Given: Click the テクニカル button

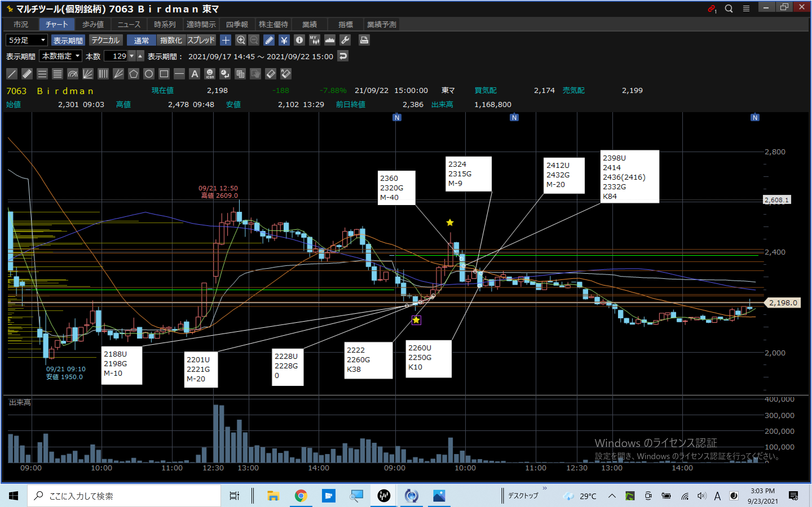Looking at the screenshot, I should click(106, 40).
